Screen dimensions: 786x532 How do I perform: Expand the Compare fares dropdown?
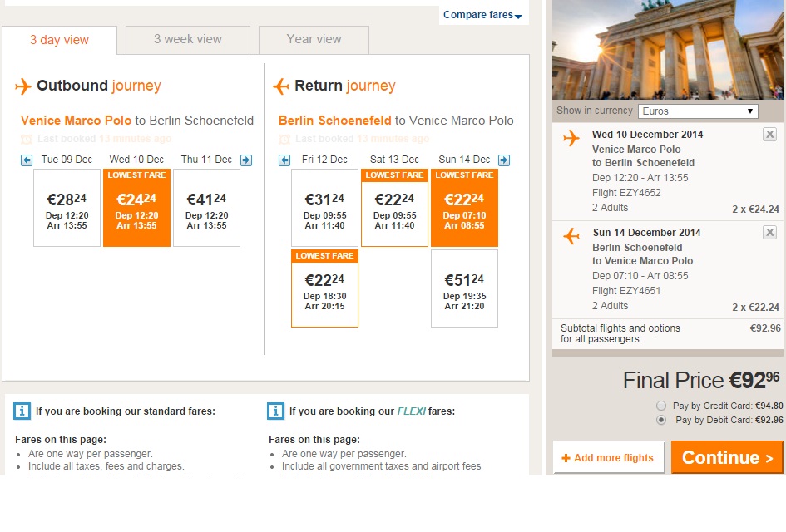(x=482, y=15)
